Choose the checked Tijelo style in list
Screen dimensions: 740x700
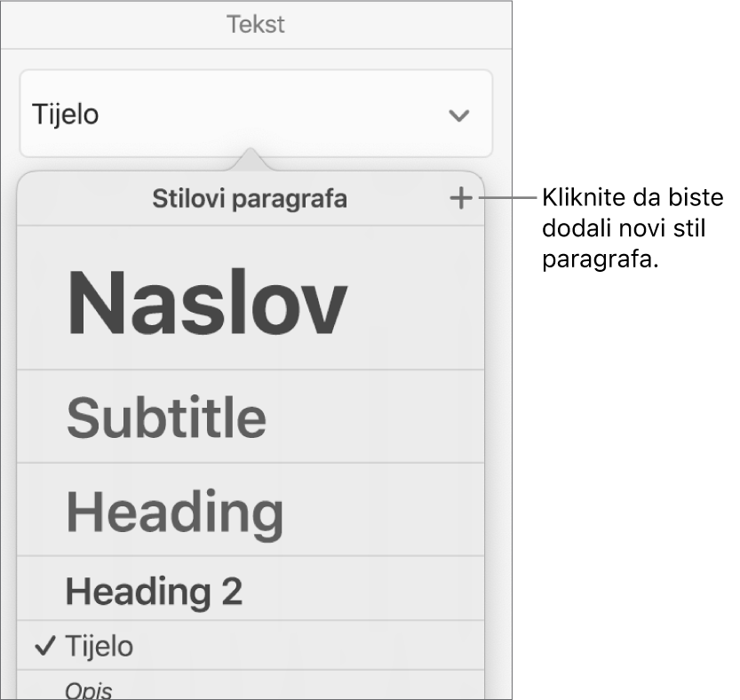pyautogui.click(x=251, y=645)
